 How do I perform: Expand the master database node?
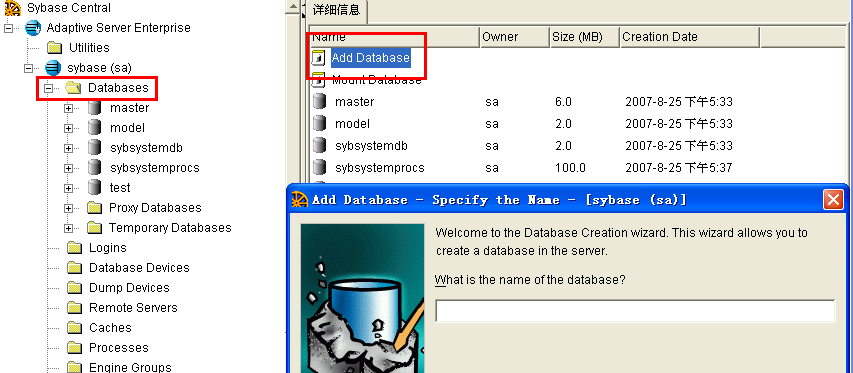(68, 108)
